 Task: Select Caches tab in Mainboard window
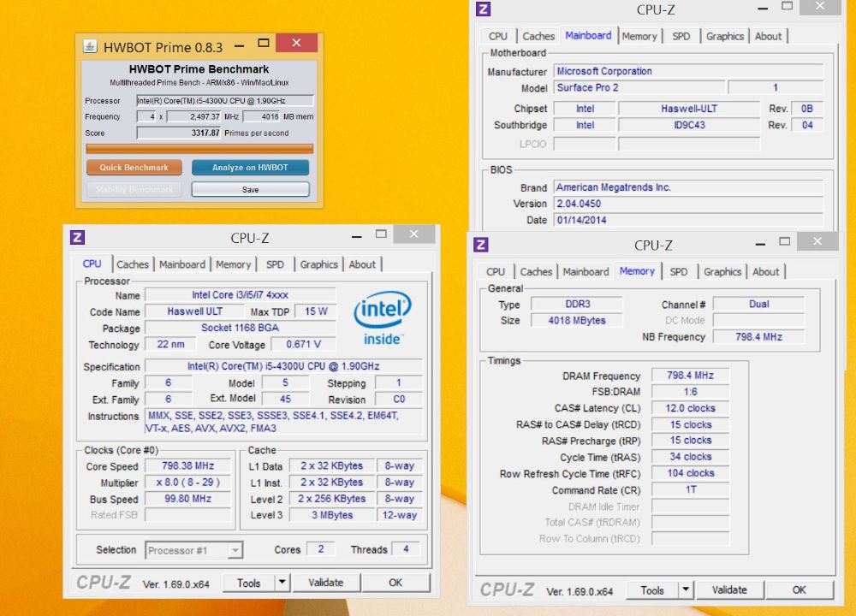[x=538, y=37]
